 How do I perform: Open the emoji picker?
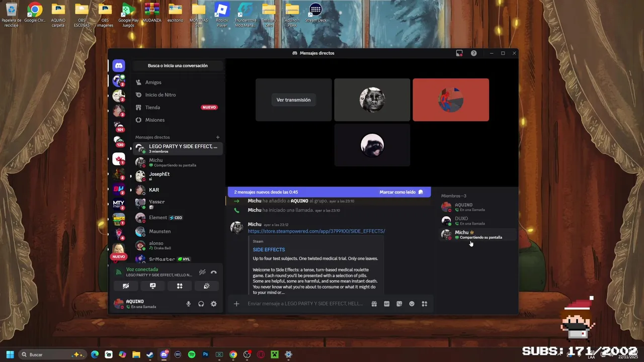pos(412,304)
